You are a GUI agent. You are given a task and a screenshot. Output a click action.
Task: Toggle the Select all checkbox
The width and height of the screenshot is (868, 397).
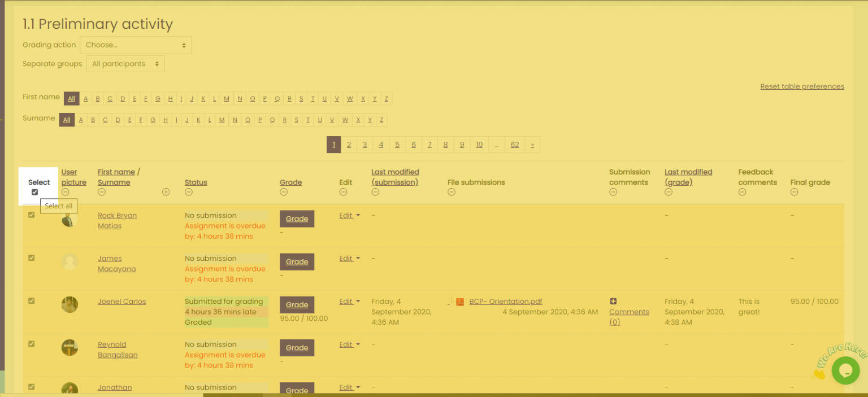click(34, 192)
